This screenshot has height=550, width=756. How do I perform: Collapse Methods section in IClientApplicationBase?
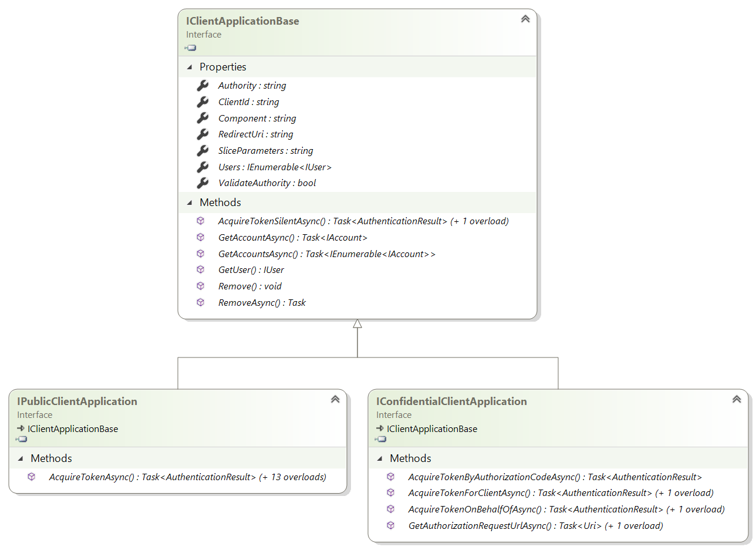click(190, 203)
